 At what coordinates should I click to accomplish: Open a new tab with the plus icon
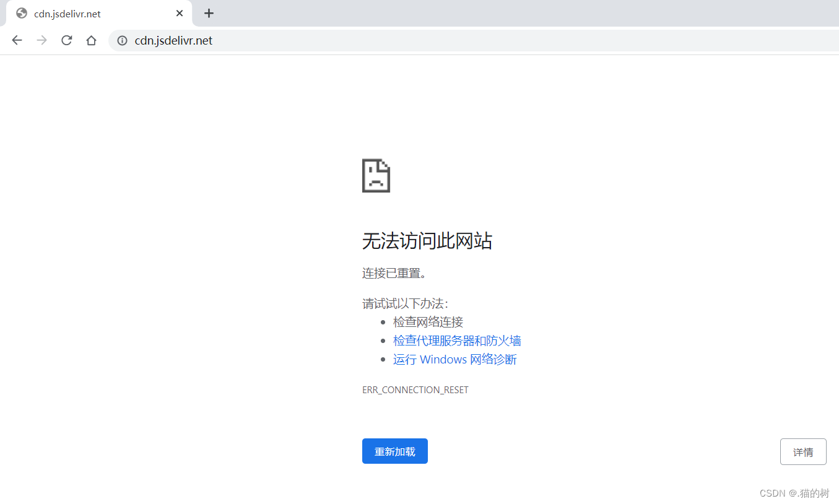[209, 13]
